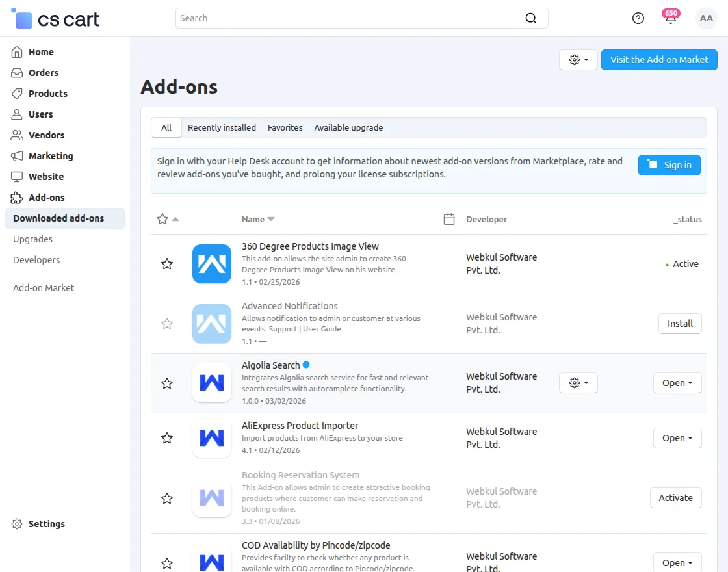Expand the Algolia Search gear dropdown
The width and height of the screenshot is (728, 572).
click(x=578, y=383)
